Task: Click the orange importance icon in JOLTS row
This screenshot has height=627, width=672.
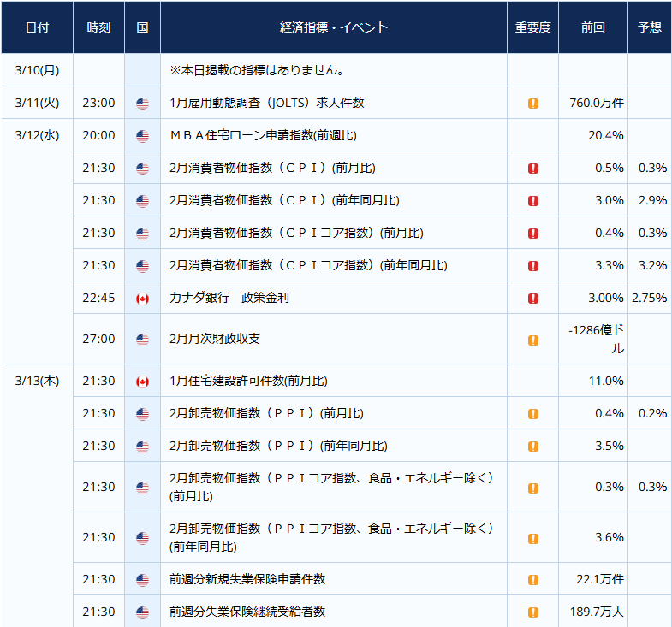Action: click(x=533, y=104)
